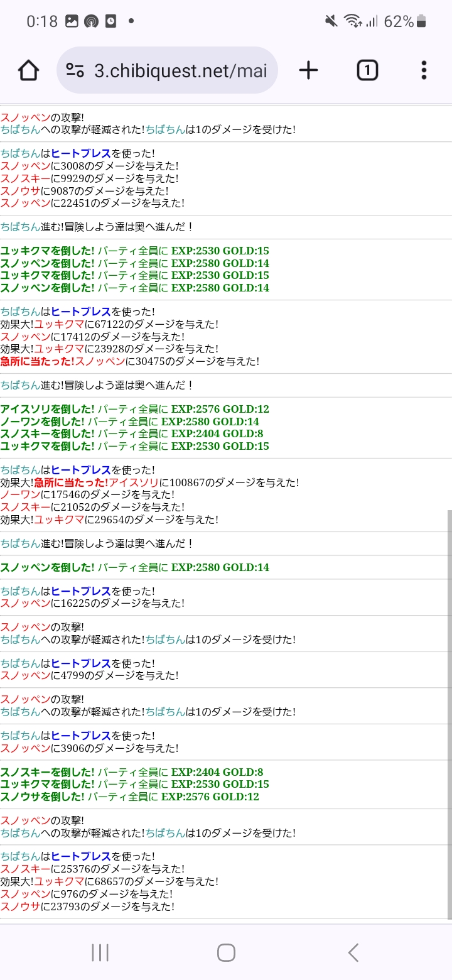Select text スノッペンに976のダメージを与えた!
Viewport: 452px width, 980px height.
pos(87,893)
